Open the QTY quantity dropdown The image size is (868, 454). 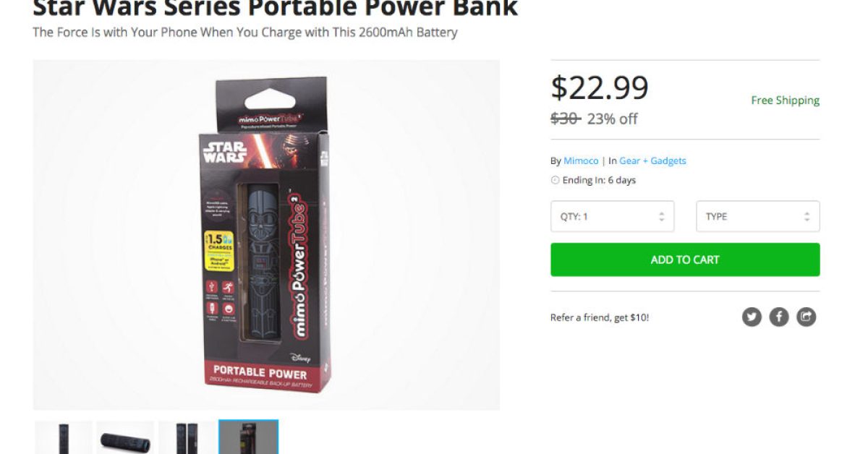612,216
